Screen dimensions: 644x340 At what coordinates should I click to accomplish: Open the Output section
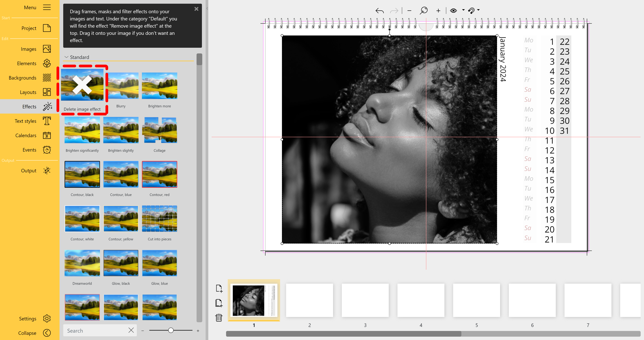[x=29, y=171]
